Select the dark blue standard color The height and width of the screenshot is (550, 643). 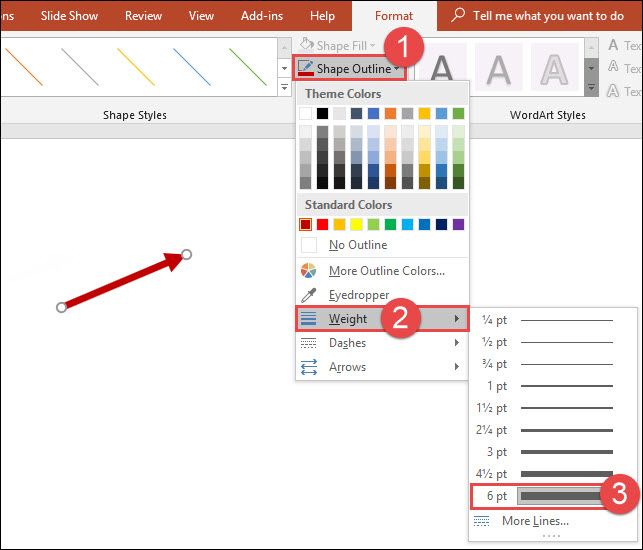(x=442, y=224)
